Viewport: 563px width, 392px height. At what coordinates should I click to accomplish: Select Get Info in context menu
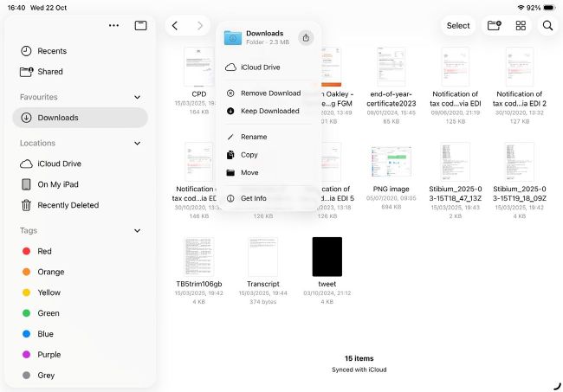(x=253, y=198)
